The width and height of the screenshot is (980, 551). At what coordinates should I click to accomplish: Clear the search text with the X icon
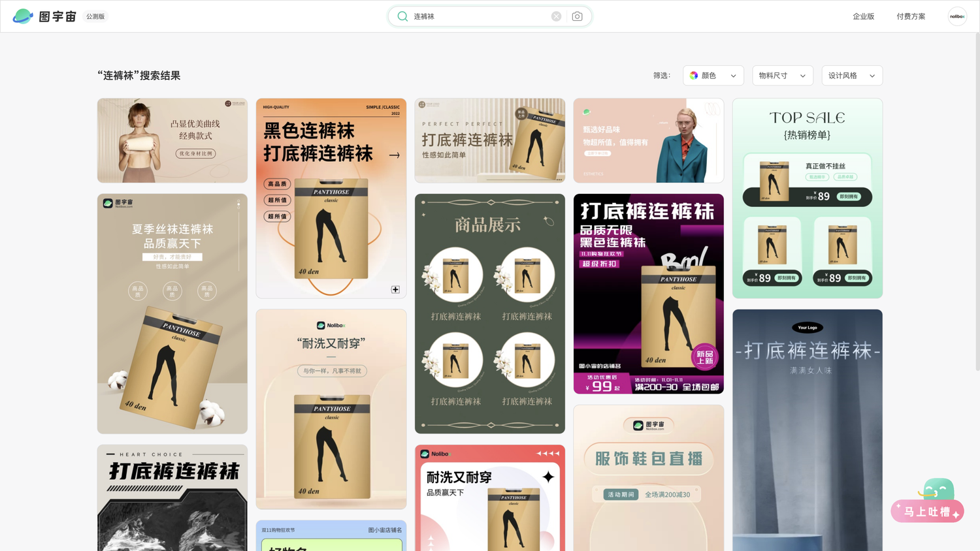tap(556, 16)
